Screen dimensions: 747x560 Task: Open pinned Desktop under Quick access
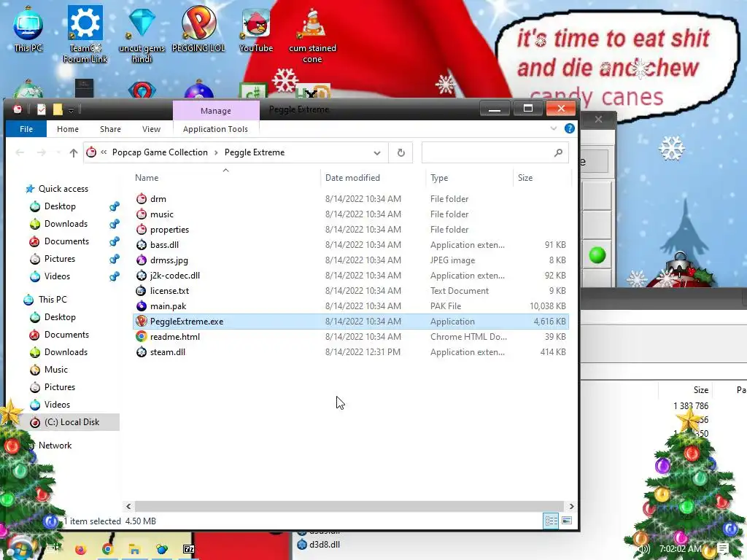[x=60, y=206]
